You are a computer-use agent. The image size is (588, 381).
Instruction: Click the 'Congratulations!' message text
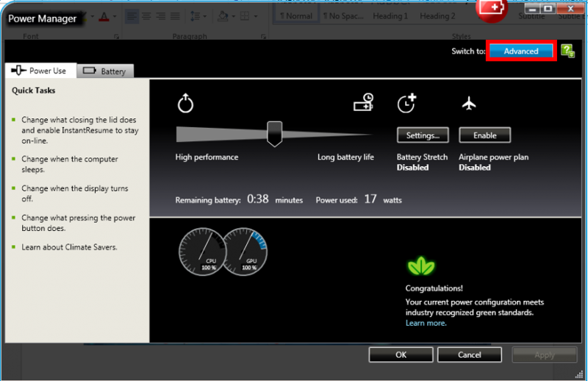point(434,288)
